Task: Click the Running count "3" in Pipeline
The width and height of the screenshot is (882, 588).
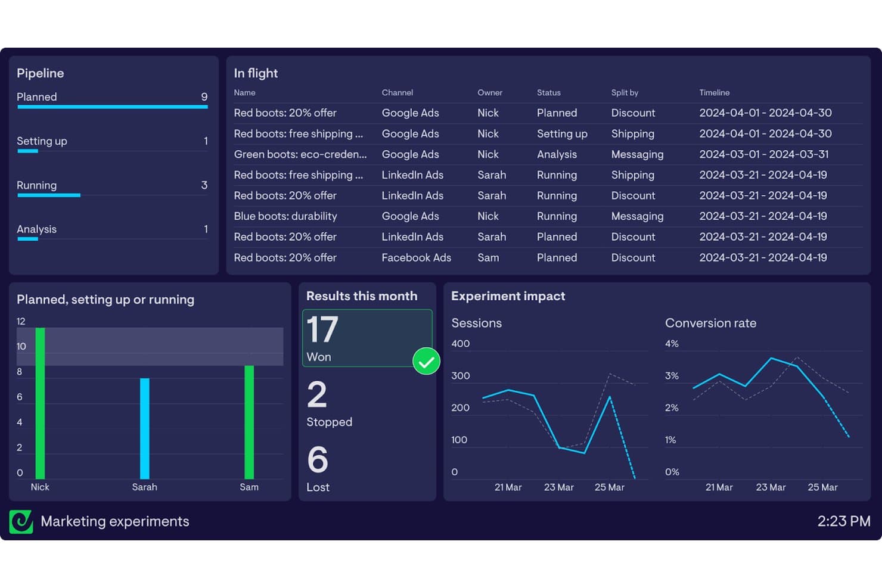Action: pos(204,185)
